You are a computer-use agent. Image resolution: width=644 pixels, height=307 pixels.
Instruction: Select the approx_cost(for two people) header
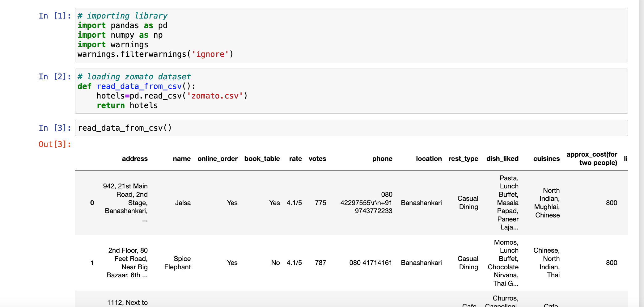pyautogui.click(x=591, y=158)
